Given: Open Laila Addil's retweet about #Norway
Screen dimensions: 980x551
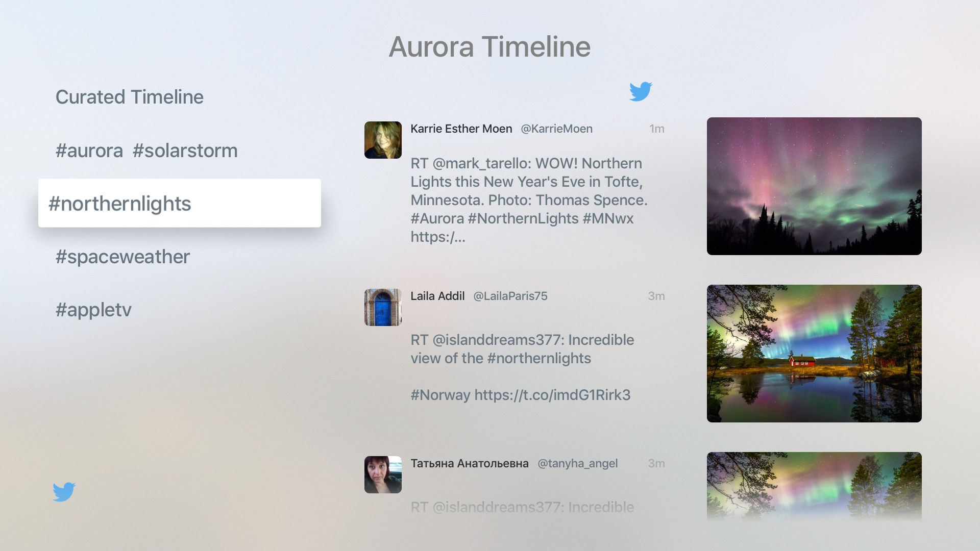Looking at the screenshot, I should coord(522,367).
